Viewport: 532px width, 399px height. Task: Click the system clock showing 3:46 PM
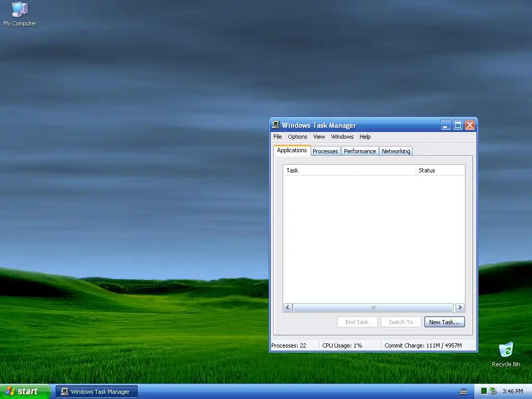point(513,391)
